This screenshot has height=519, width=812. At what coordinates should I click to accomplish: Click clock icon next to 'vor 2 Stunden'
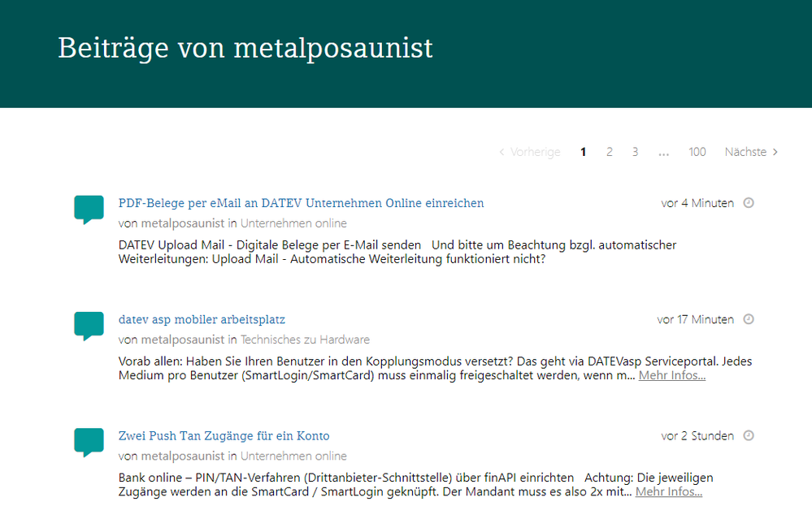749,435
